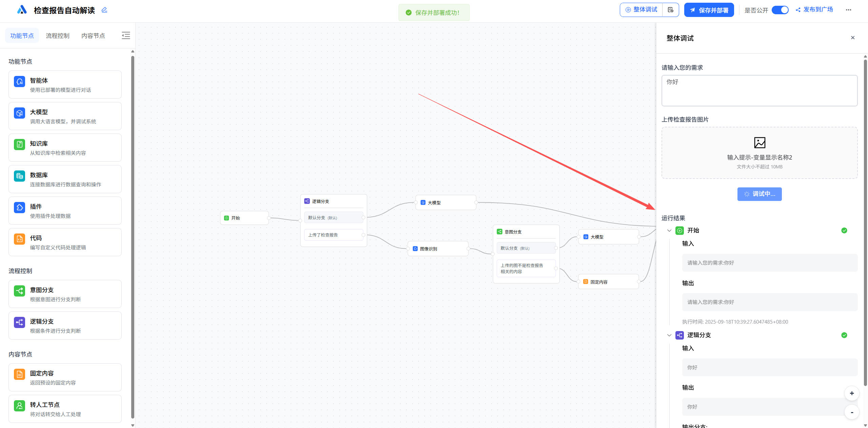The image size is (868, 428).
Task: Switch to the 流程控制 tab
Action: point(58,36)
